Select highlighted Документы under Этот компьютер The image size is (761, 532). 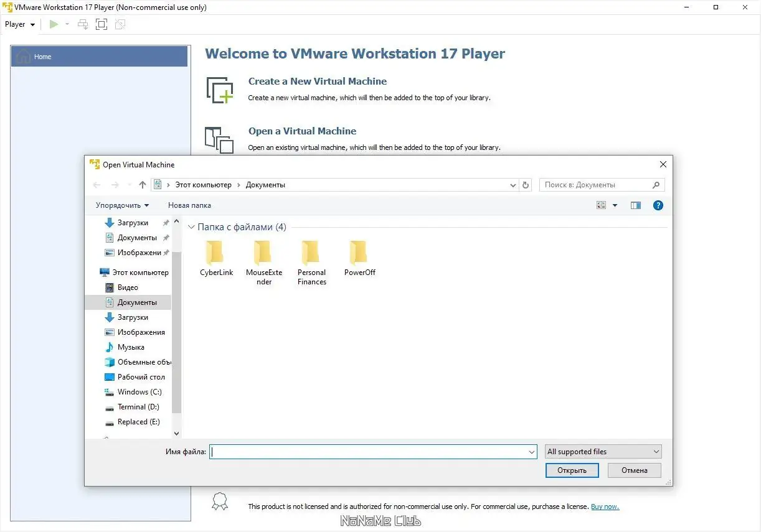(128, 302)
